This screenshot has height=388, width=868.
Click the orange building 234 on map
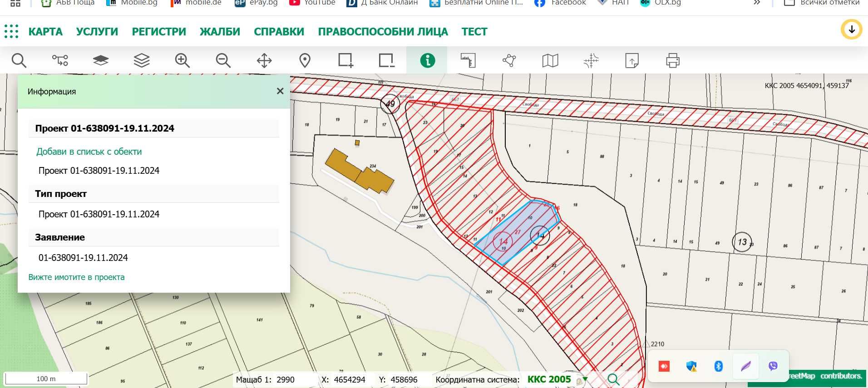coord(360,172)
